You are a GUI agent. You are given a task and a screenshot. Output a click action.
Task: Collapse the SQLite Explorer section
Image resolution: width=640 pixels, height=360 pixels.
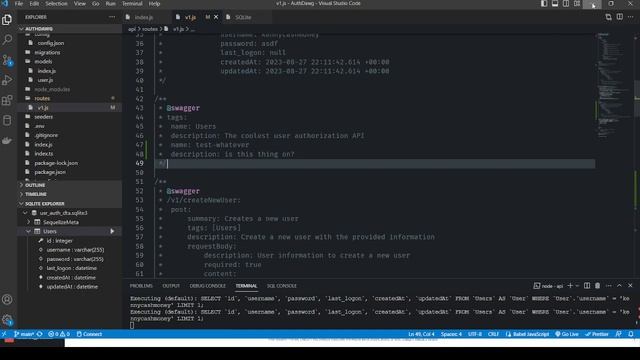click(69, 203)
